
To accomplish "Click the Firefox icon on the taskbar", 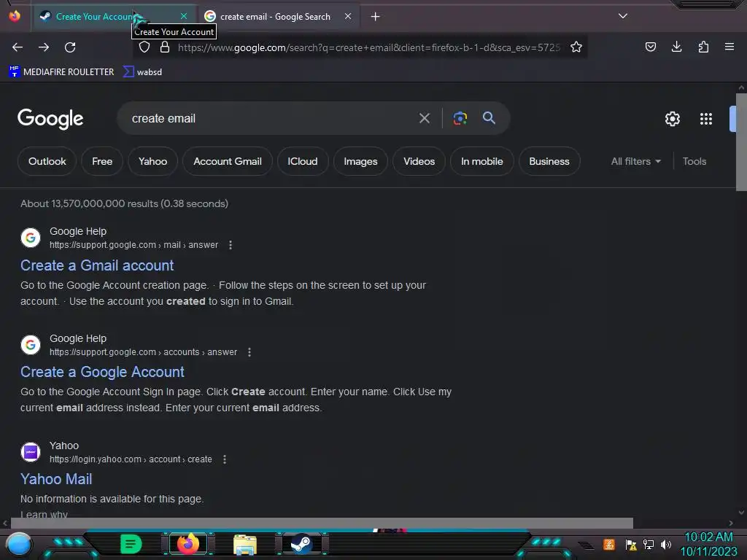I will pos(188,544).
